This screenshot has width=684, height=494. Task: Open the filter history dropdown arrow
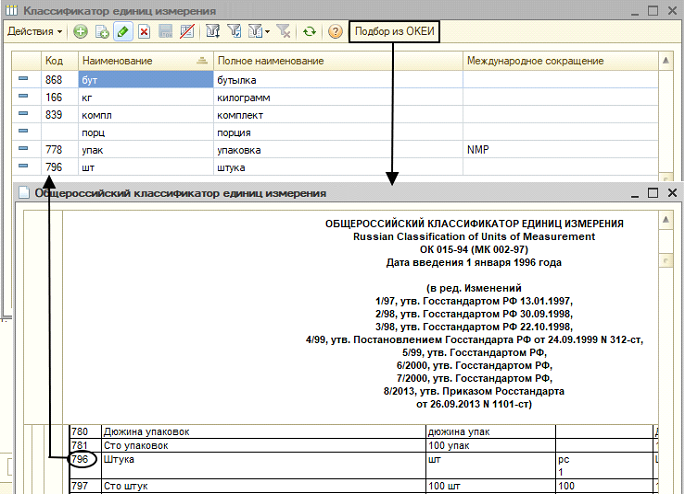coord(268,32)
